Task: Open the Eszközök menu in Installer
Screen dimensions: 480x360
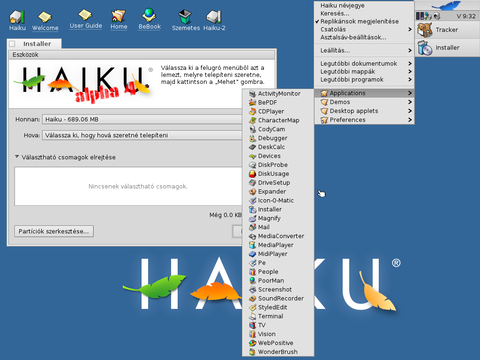Action: [x=25, y=55]
